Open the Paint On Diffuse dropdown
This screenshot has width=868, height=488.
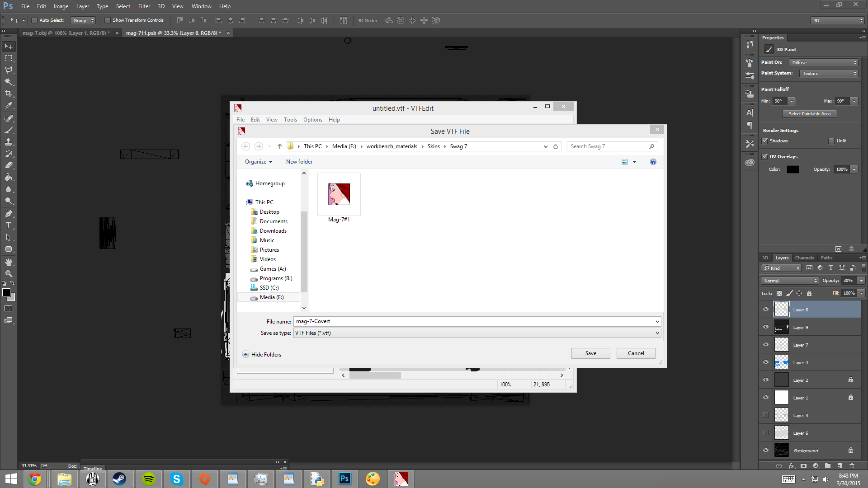pyautogui.click(x=824, y=62)
